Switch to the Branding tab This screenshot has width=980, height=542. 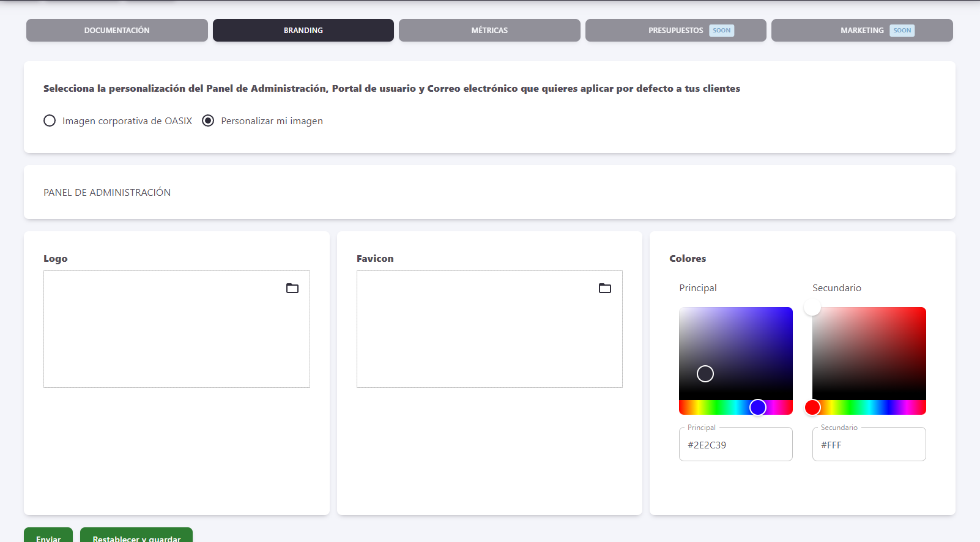tap(303, 31)
